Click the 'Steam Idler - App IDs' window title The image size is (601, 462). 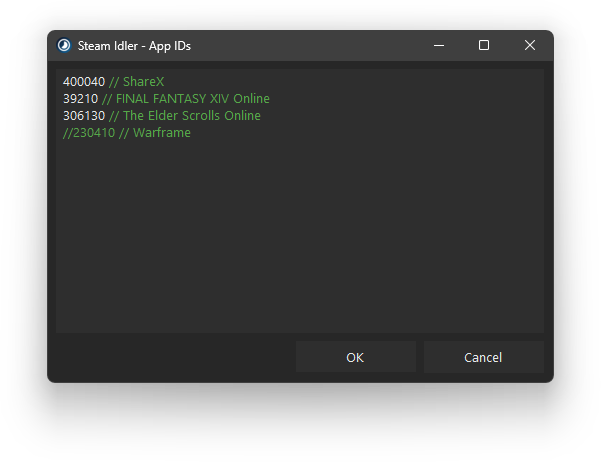(x=134, y=46)
